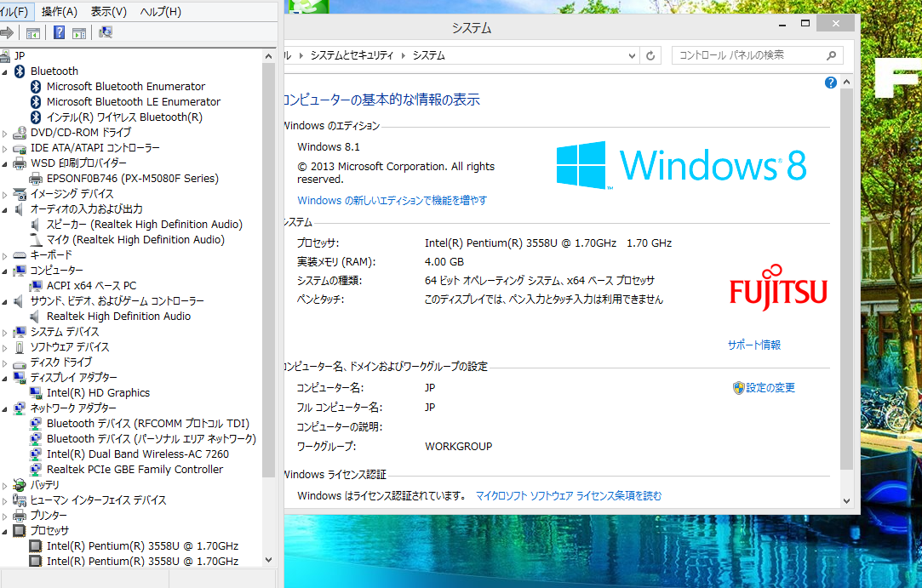This screenshot has height=588, width=922.
Task: Click the blue help icon in システム window
Action: [x=830, y=83]
